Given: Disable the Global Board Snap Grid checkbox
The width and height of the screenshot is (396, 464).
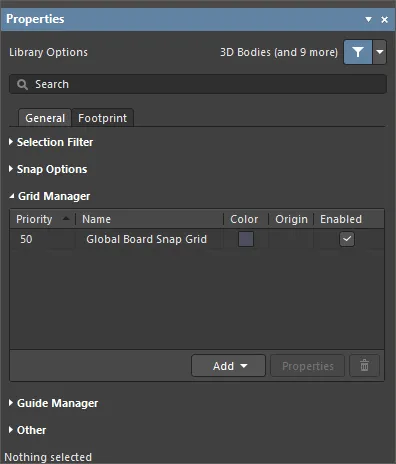Looking at the screenshot, I should pos(347,239).
